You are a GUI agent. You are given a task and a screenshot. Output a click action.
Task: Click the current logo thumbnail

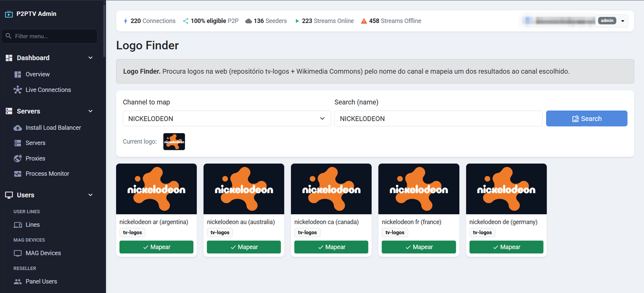point(174,141)
